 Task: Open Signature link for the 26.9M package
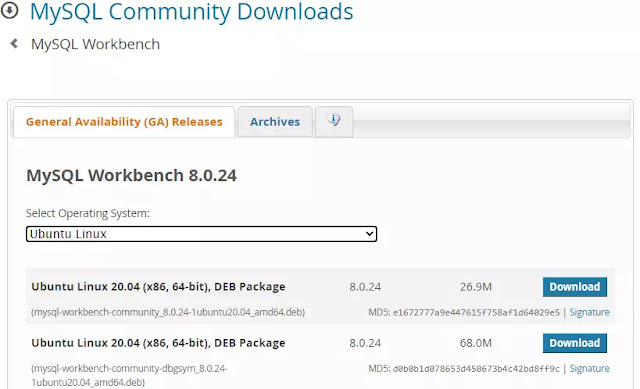click(x=589, y=312)
